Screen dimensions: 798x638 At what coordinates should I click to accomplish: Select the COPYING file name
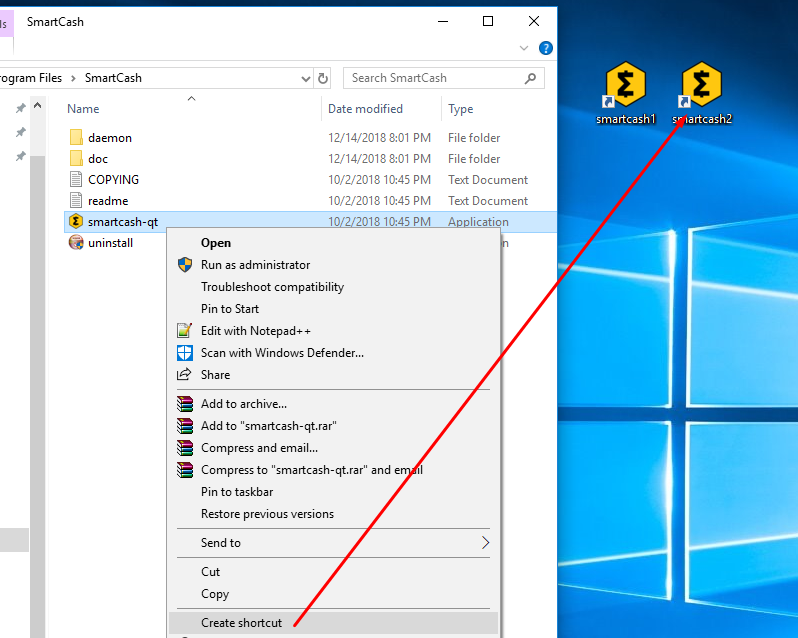[113, 180]
